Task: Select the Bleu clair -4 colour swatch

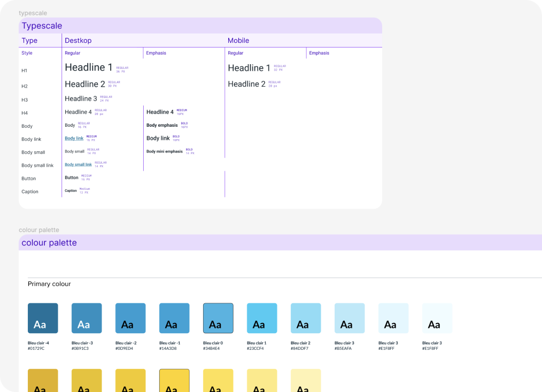Action: (43, 318)
